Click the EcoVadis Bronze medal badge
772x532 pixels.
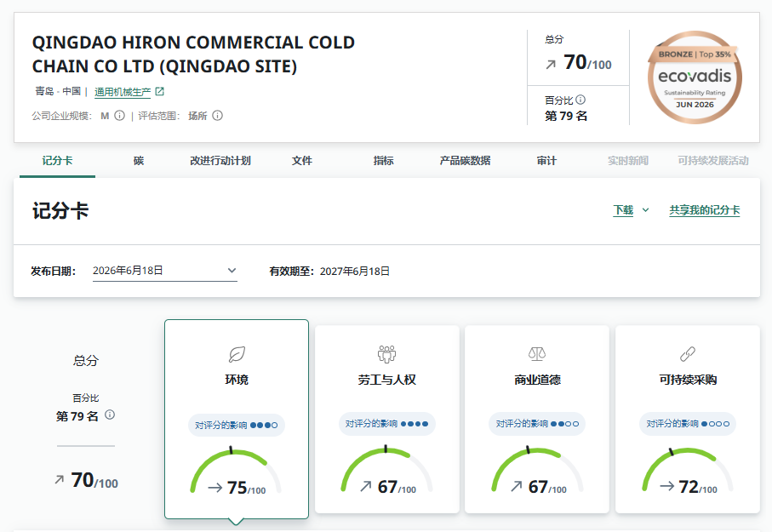click(695, 77)
